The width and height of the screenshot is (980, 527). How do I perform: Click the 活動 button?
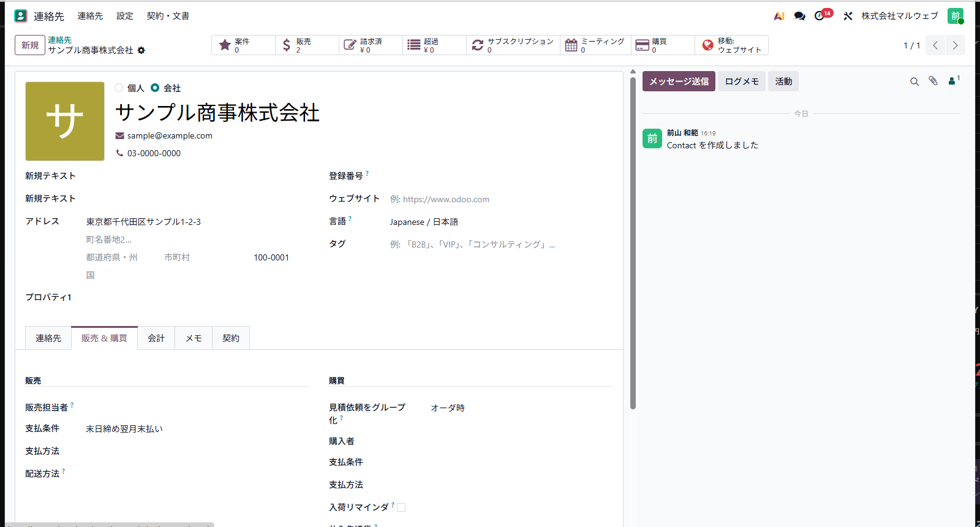click(x=783, y=82)
